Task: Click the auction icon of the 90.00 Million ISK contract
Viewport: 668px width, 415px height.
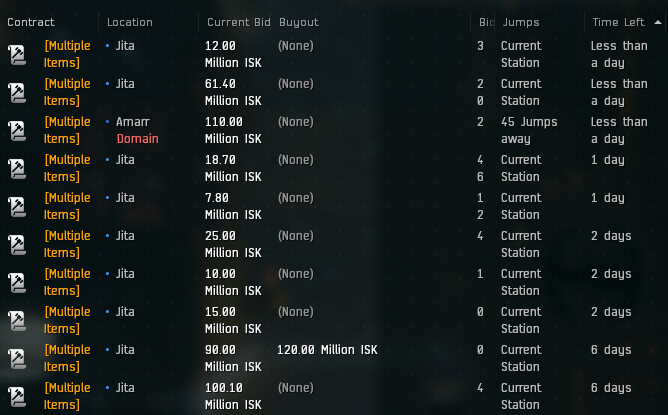Action: (17, 358)
